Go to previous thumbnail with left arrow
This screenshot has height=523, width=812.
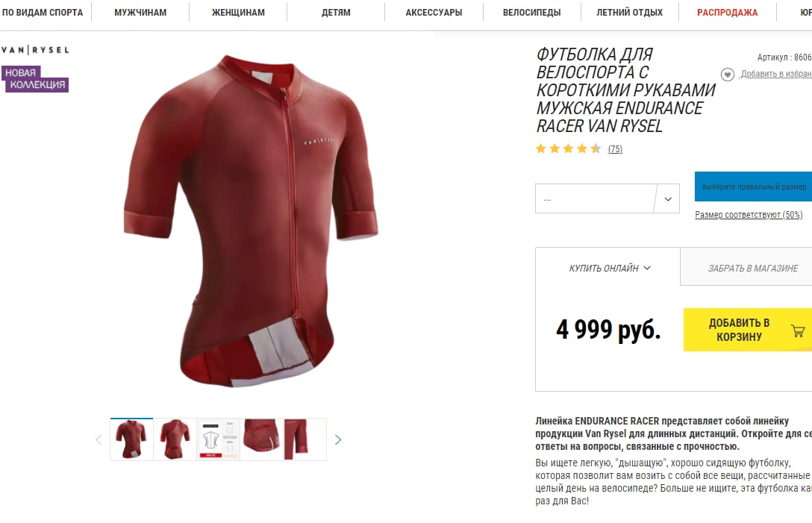coord(99,439)
